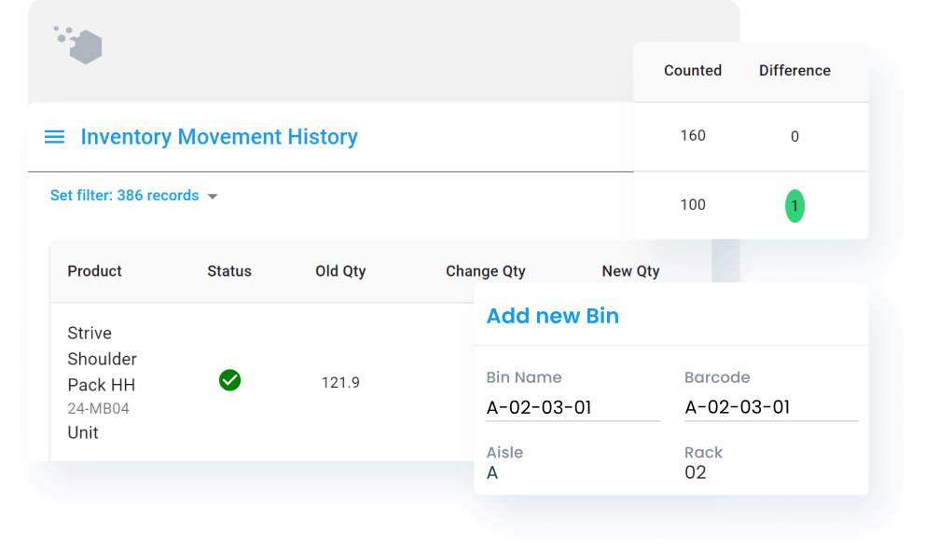Image resolution: width=925 pixels, height=560 pixels.
Task: Select the counted value 160 row
Action: (x=692, y=136)
